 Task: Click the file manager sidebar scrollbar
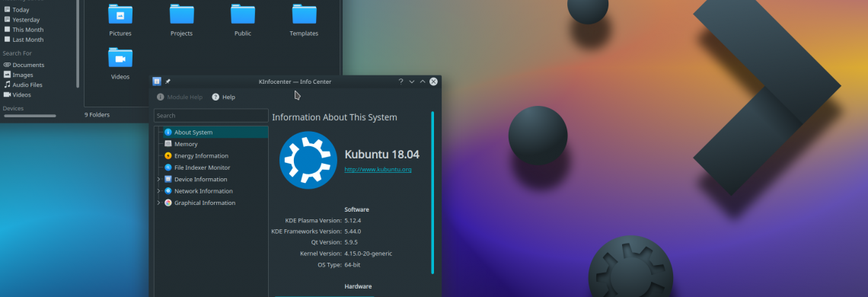[78, 43]
